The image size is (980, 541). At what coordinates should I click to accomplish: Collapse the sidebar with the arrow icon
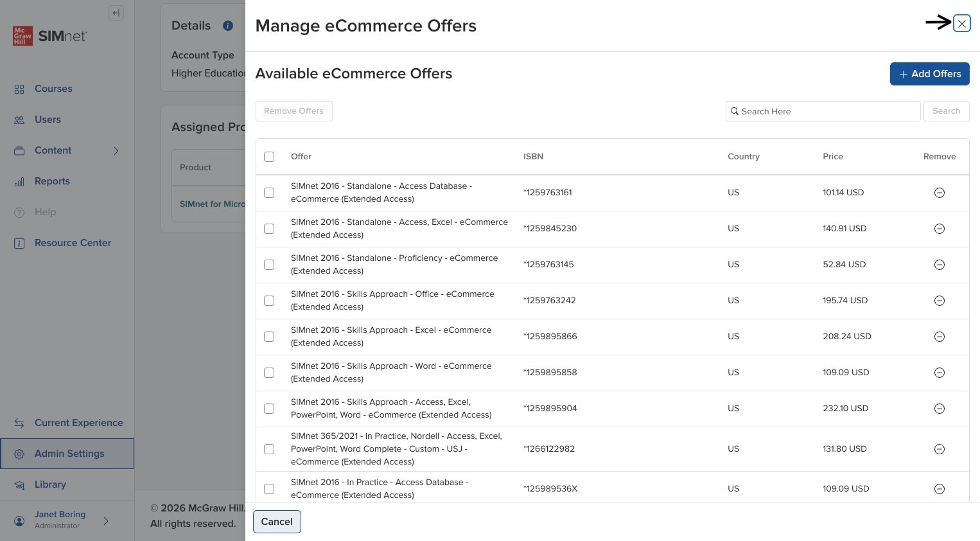pos(116,13)
